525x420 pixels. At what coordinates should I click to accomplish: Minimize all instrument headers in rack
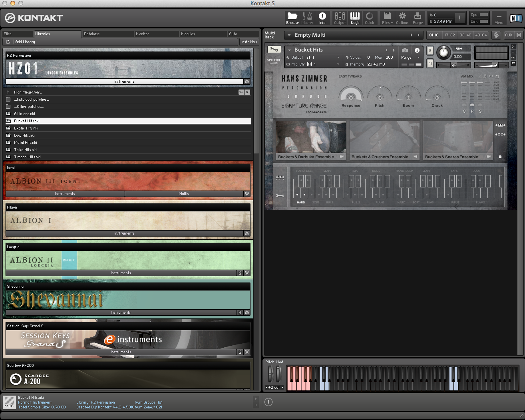point(519,35)
